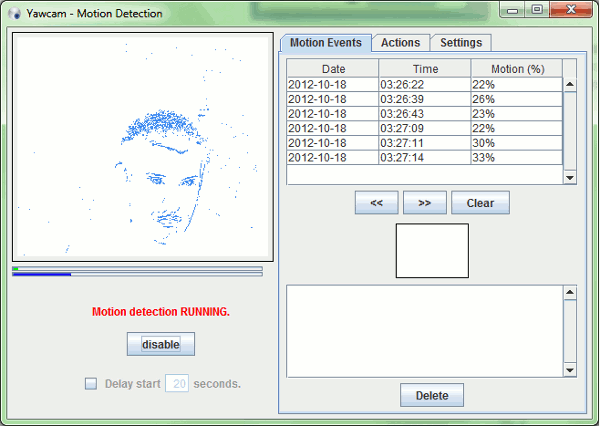The image size is (600, 426).
Task: Sort events by Motion (%) column header
Action: pos(516,68)
